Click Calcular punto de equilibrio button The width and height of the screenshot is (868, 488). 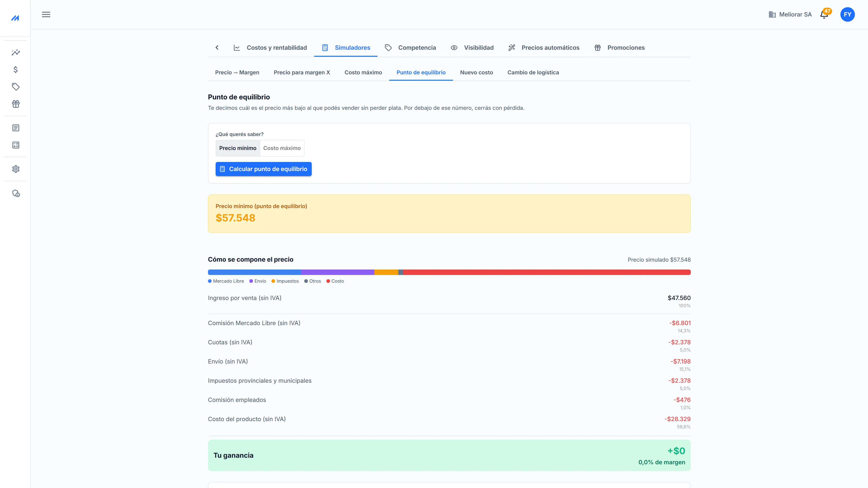tap(264, 169)
